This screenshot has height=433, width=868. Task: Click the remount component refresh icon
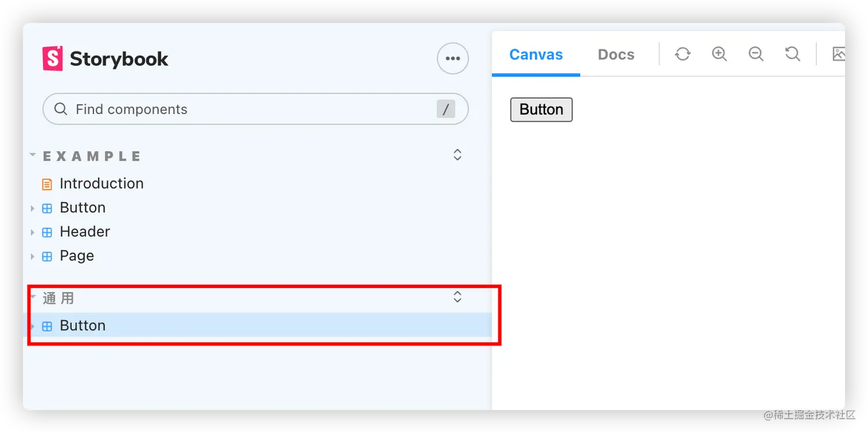(683, 54)
